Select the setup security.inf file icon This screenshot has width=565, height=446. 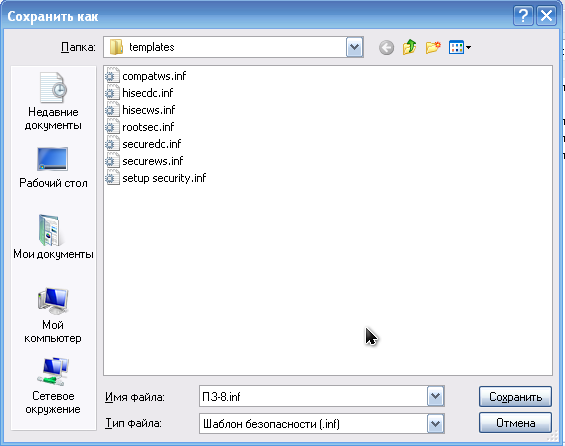pyautogui.click(x=112, y=178)
